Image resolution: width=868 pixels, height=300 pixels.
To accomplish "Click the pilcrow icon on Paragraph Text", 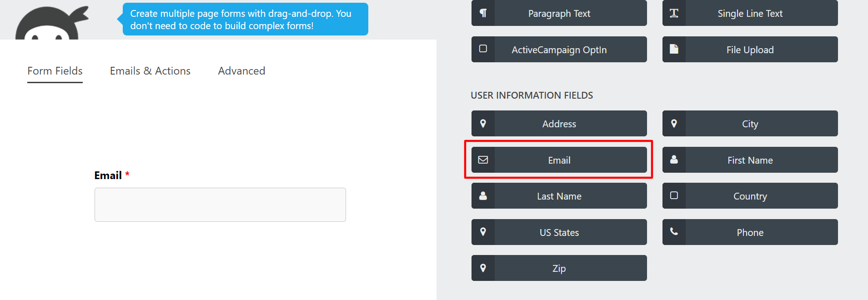I will (x=483, y=13).
